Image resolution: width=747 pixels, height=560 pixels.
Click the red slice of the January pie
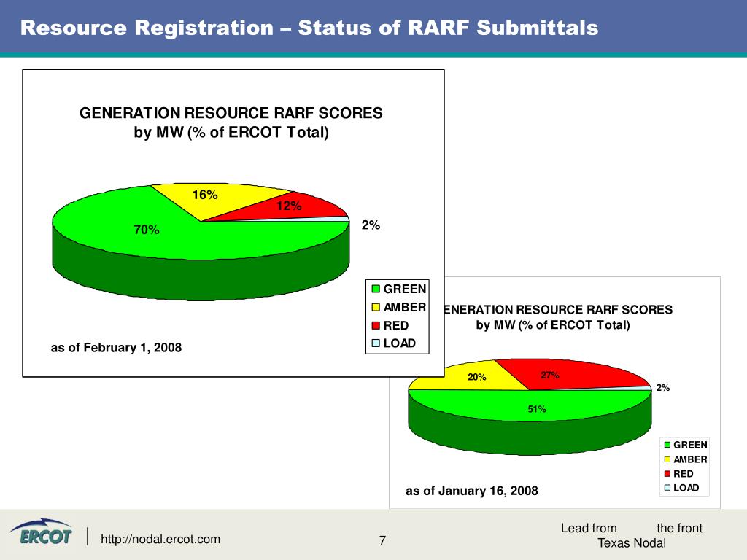pos(572,376)
